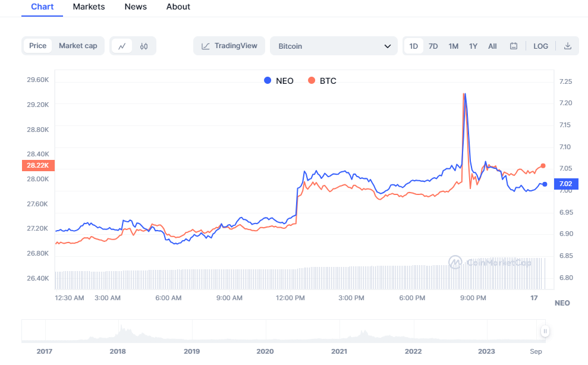Click the 2020 timeline navigator label
This screenshot has height=365, width=588.
click(x=265, y=351)
